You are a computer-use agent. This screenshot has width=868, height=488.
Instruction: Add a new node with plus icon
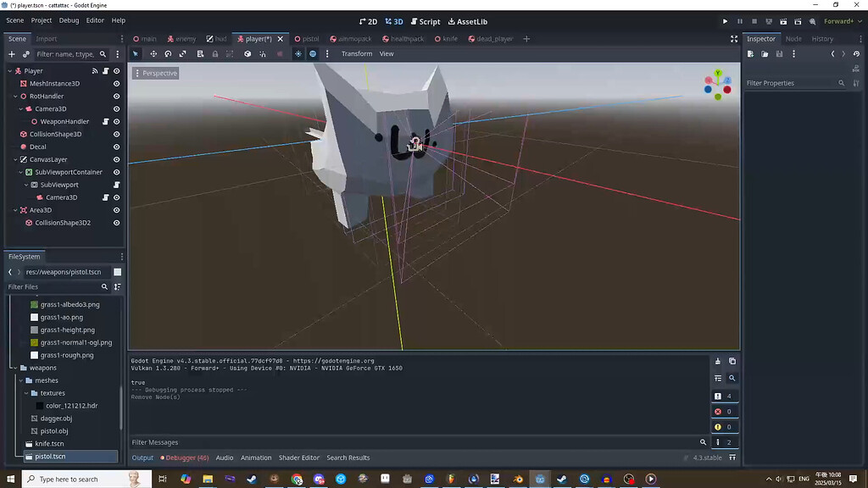coord(12,54)
